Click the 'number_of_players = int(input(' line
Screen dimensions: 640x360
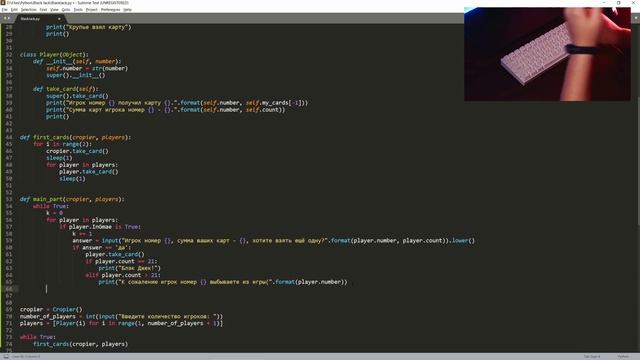(x=121, y=316)
